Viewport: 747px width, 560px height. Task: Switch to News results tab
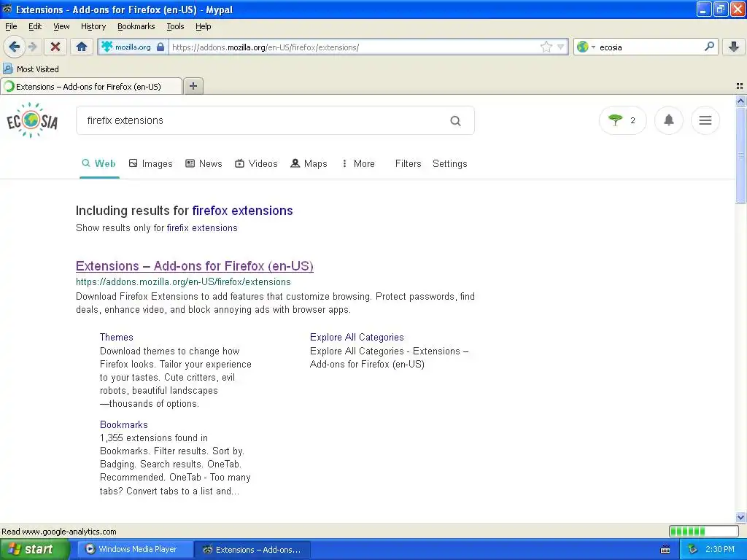204,164
